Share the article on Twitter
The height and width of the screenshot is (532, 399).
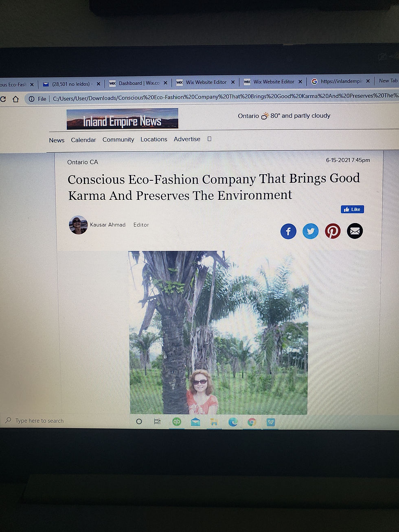coord(311,231)
